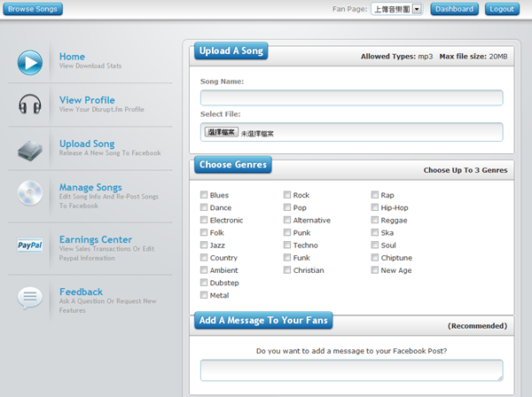Click 'View Your Disrupt.fm Profile' subtitle

[x=101, y=109]
